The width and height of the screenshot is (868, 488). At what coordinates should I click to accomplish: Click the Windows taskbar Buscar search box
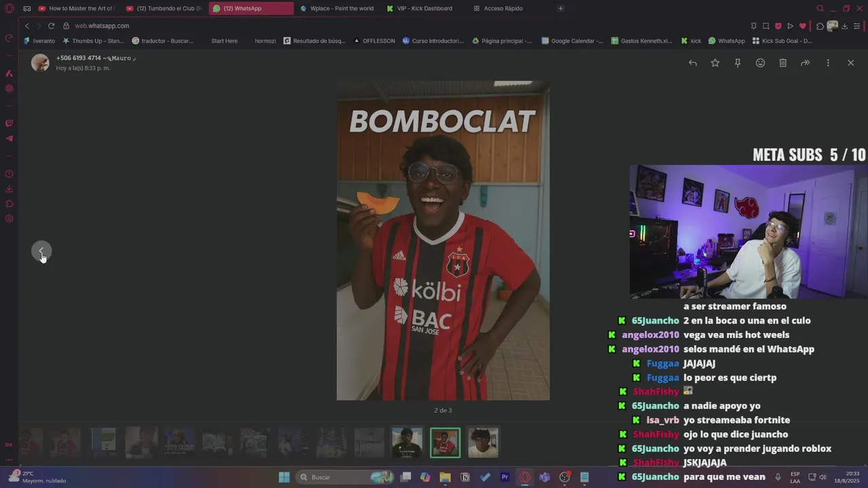pos(344,477)
